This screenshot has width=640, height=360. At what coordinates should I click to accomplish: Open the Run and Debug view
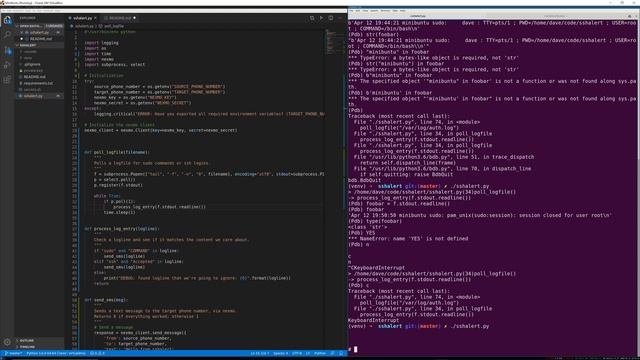point(7,64)
